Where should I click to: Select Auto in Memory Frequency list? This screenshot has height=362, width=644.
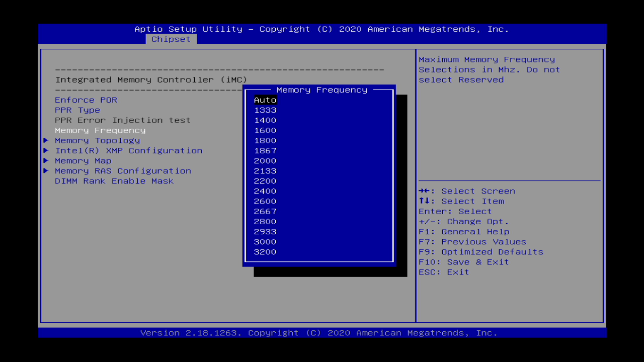pyautogui.click(x=265, y=100)
